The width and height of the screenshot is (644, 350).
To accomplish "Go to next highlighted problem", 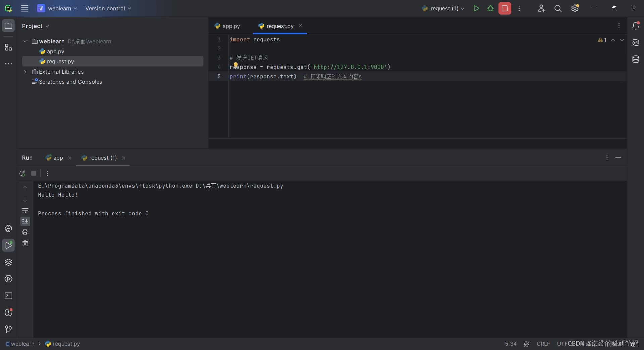I will (622, 40).
